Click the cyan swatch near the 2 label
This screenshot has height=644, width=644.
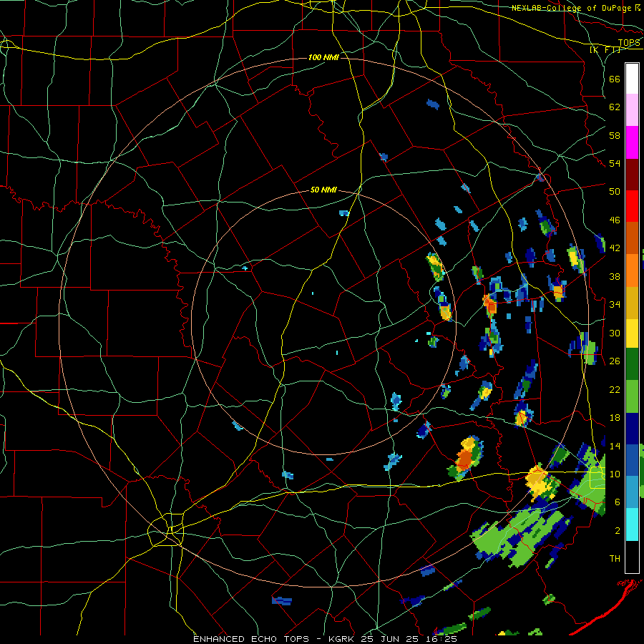click(x=632, y=525)
